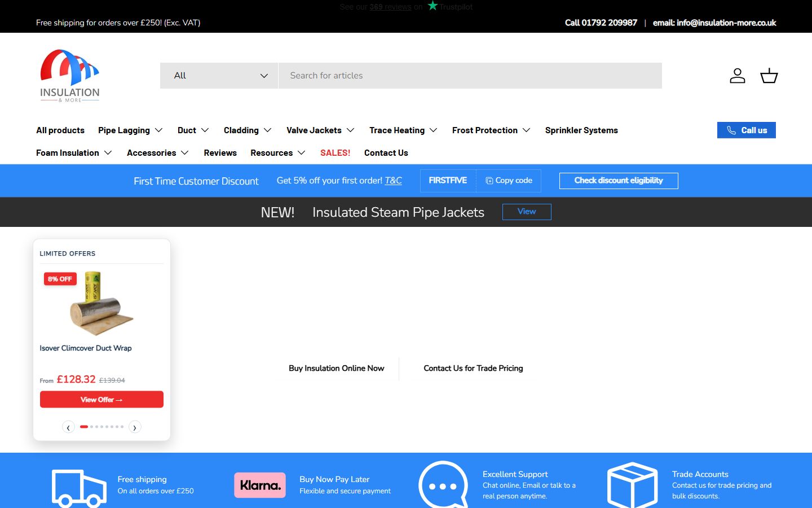Open the T&C discount terms link
The height and width of the screenshot is (508, 812).
[394, 181]
